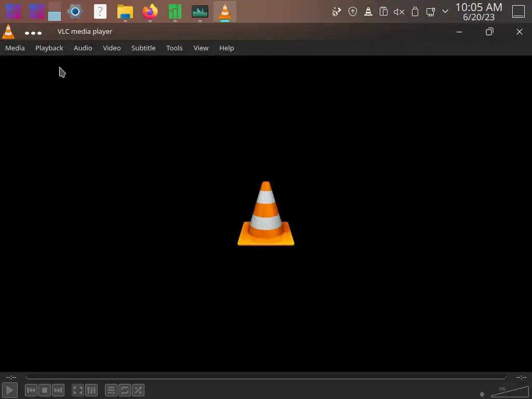Toggle fullscreen video mode

point(78,390)
